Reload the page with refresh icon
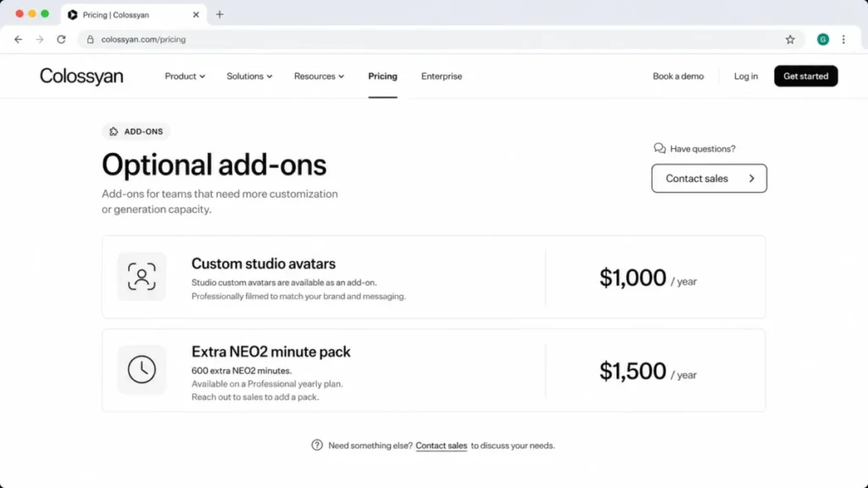The image size is (868, 488). (x=61, y=39)
